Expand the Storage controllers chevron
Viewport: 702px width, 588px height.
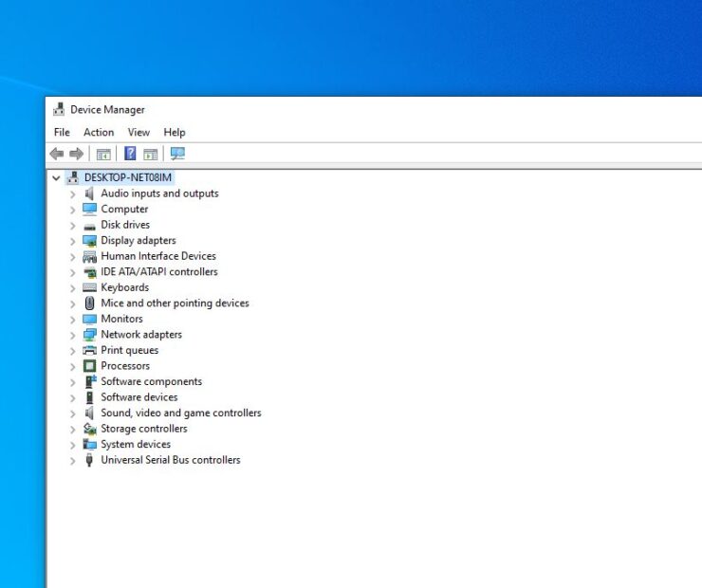click(72, 429)
